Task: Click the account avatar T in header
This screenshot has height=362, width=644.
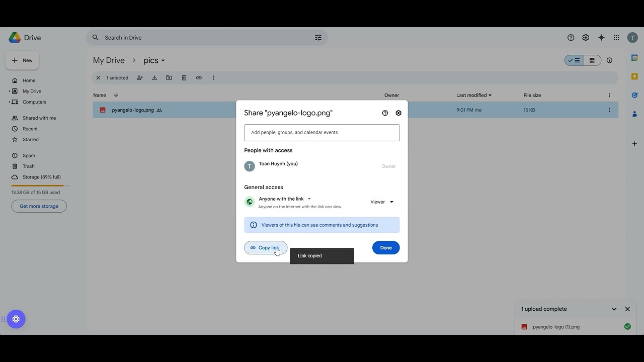Action: tap(632, 38)
